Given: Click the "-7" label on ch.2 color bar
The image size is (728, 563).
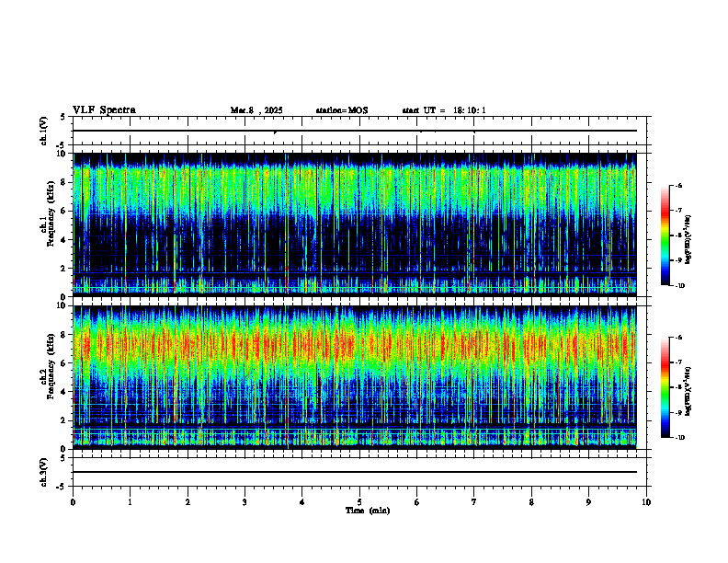Looking at the screenshot, I should tap(678, 362).
